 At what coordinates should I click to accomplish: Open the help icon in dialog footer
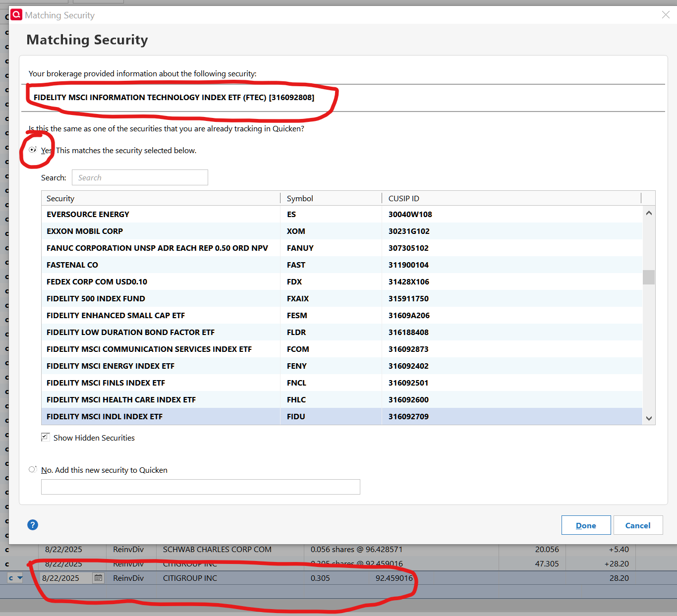pos(33,525)
